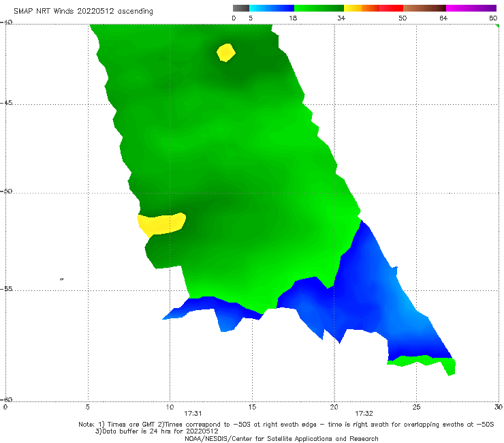
Task: Click the small yellow wind patch near top
Action: [226, 52]
